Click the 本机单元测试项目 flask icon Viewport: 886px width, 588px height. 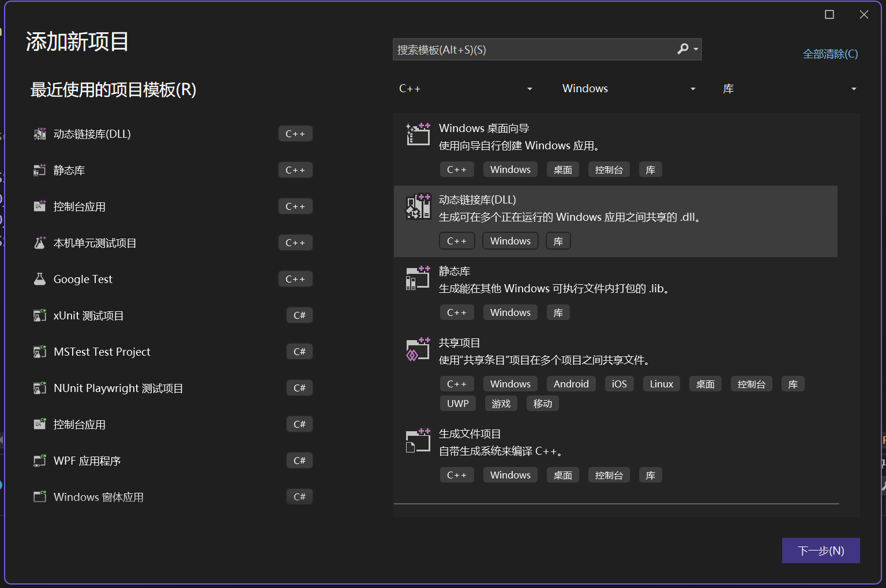point(40,243)
